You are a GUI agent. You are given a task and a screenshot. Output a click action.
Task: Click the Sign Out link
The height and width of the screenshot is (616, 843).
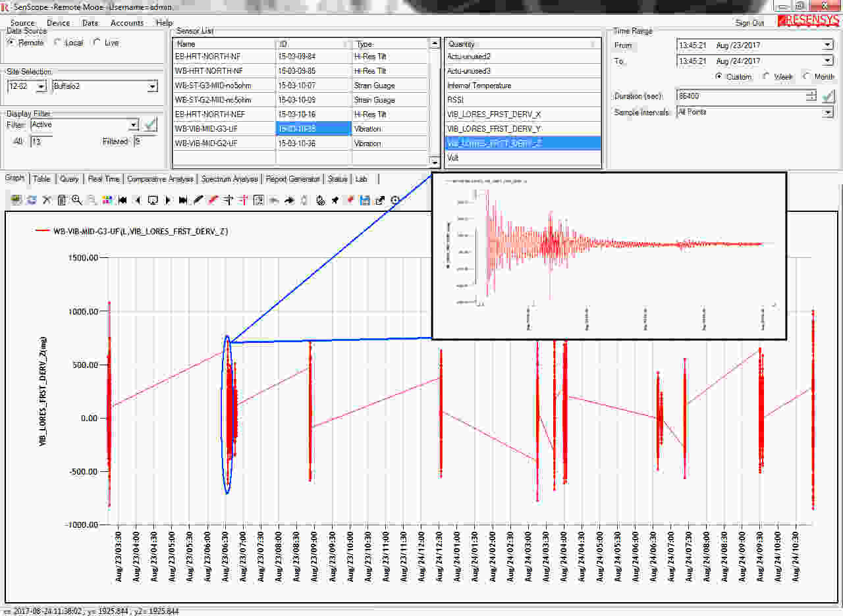tap(749, 23)
